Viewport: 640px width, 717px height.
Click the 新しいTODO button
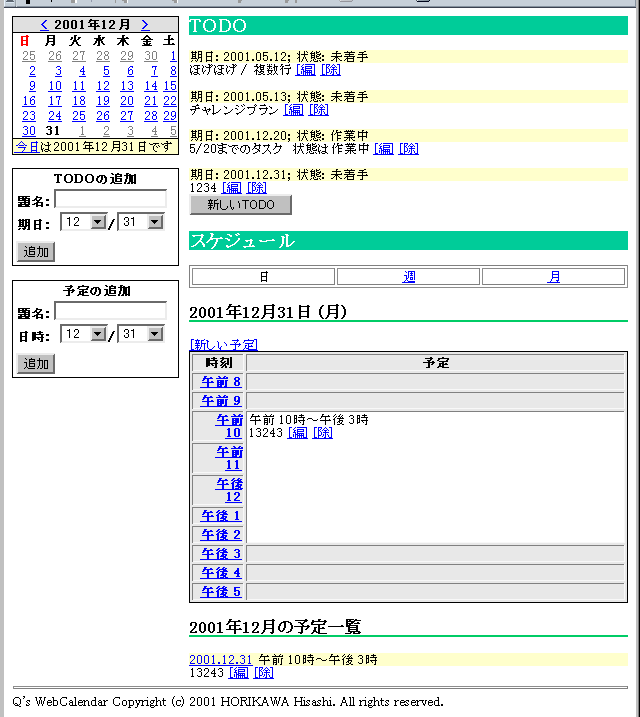(240, 205)
